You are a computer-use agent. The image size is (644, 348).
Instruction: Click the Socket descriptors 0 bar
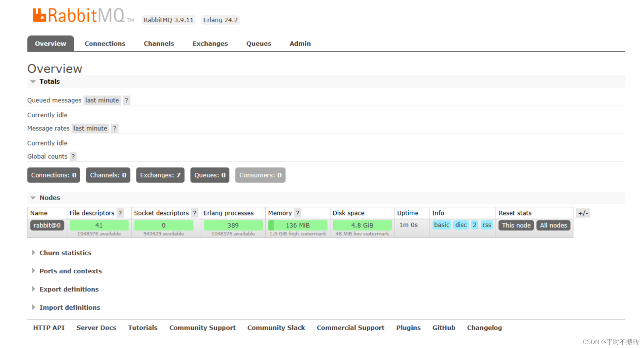click(x=164, y=225)
